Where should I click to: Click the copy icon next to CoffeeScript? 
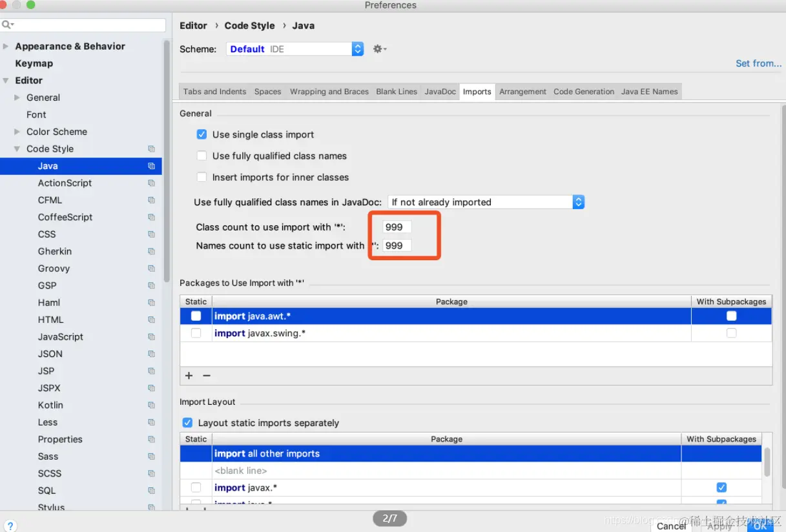click(151, 218)
